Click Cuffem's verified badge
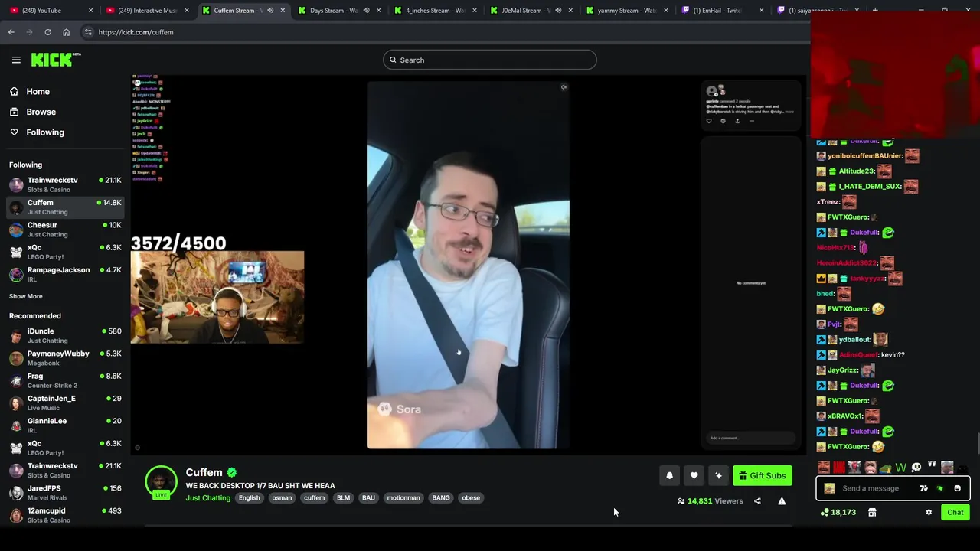 coord(232,473)
